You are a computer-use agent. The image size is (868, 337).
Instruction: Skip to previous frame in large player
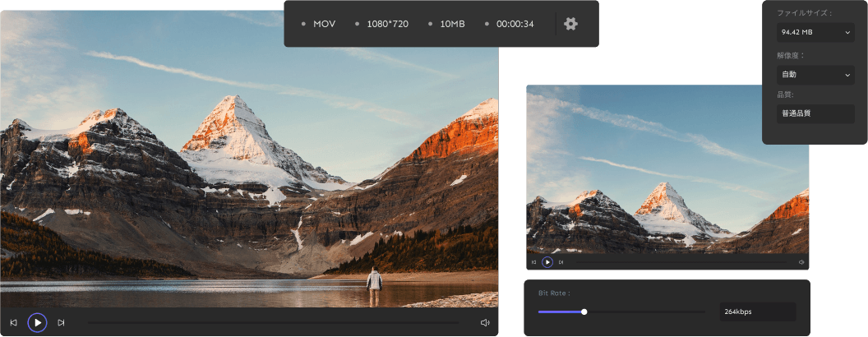point(13,322)
